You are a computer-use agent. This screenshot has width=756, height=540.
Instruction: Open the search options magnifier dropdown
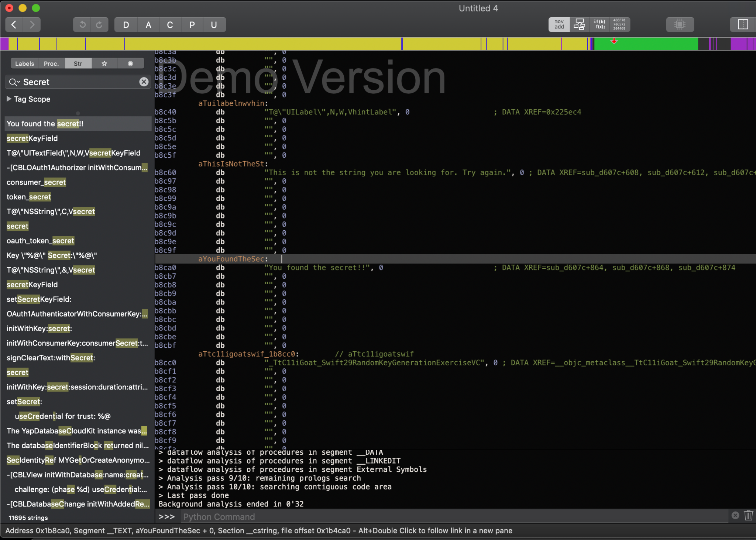pyautogui.click(x=14, y=82)
